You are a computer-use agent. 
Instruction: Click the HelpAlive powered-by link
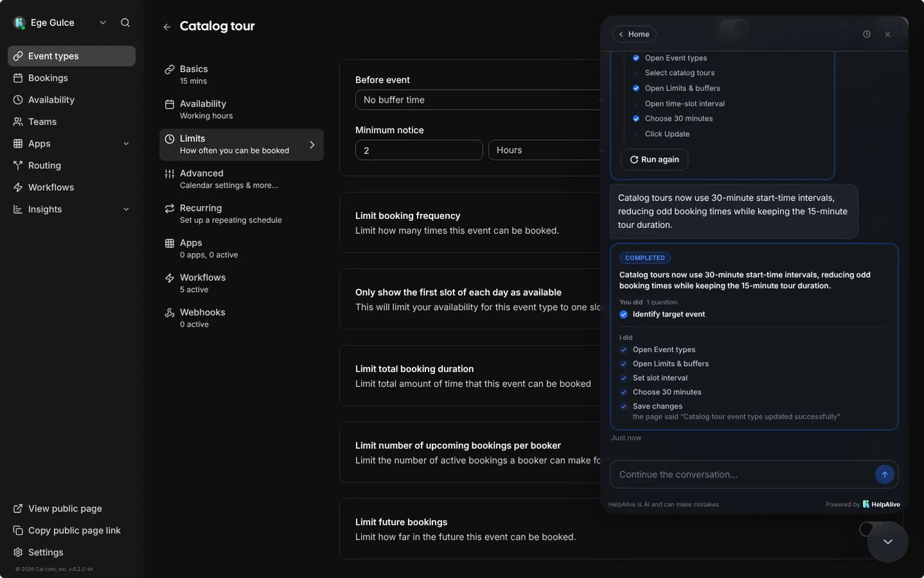click(x=881, y=504)
